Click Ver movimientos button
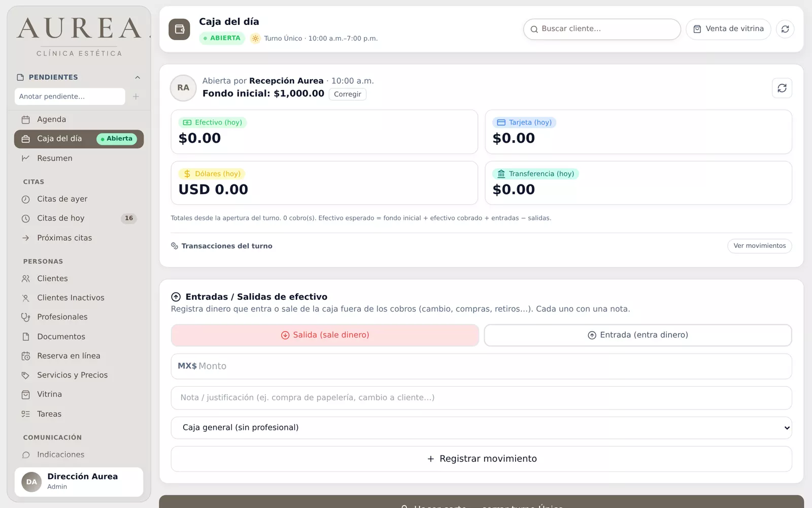This screenshot has height=508, width=812. click(760, 246)
